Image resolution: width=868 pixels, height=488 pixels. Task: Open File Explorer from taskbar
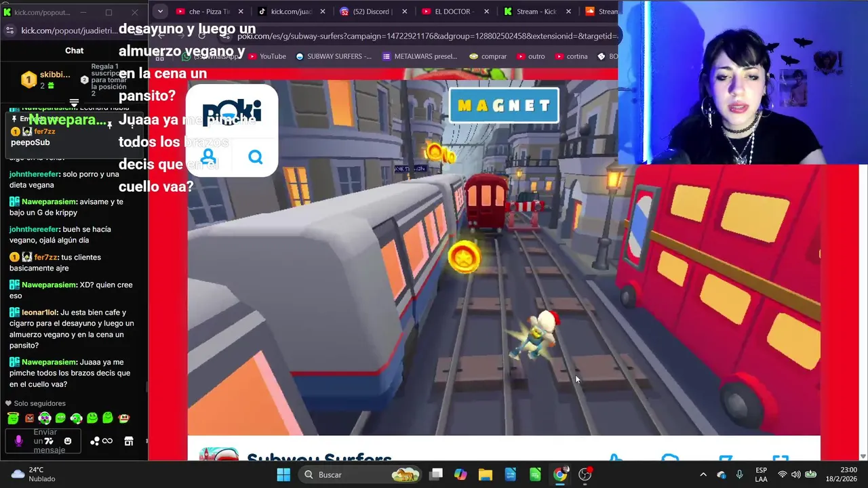click(x=486, y=474)
